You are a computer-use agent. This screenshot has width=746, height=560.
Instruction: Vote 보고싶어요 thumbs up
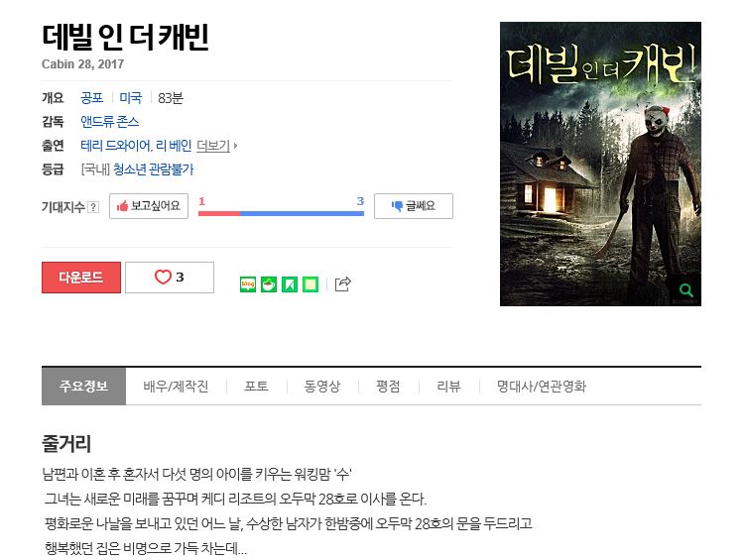[x=149, y=206]
